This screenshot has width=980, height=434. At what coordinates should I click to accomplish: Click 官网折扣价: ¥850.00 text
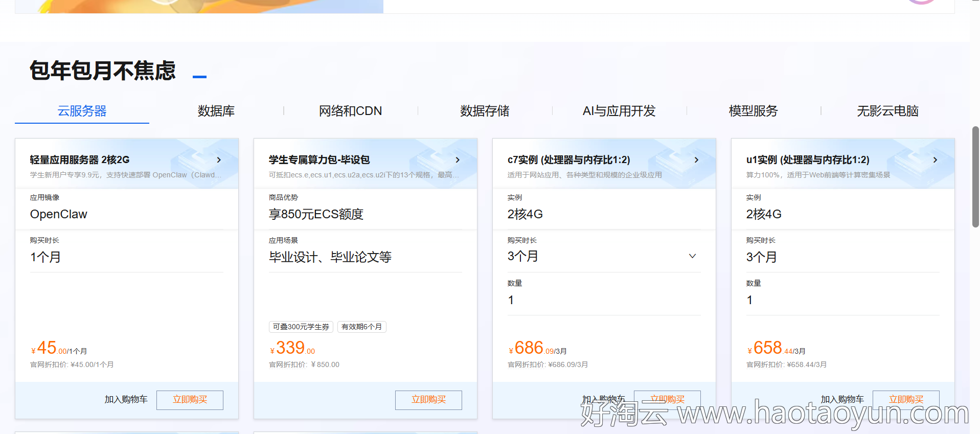pos(304,364)
